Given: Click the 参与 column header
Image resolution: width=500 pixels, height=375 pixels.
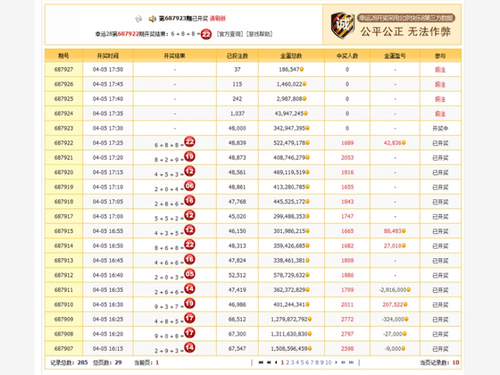Looking at the screenshot, I should 440,56.
